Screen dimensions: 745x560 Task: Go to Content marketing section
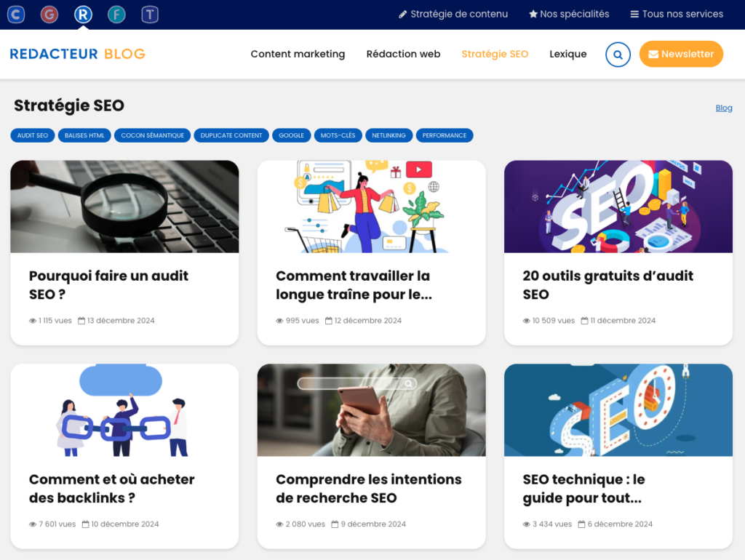pyautogui.click(x=298, y=54)
